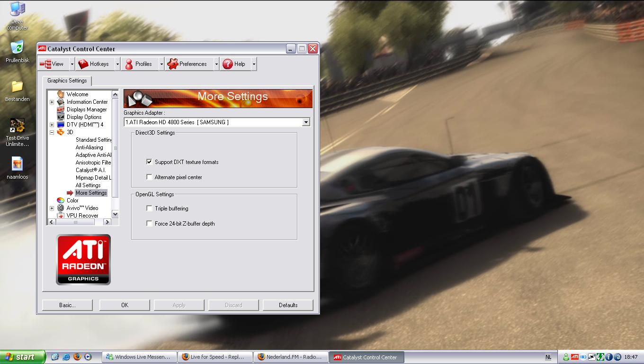The width and height of the screenshot is (644, 364).
Task: Expand the Information Center tree node
Action: pos(52,102)
